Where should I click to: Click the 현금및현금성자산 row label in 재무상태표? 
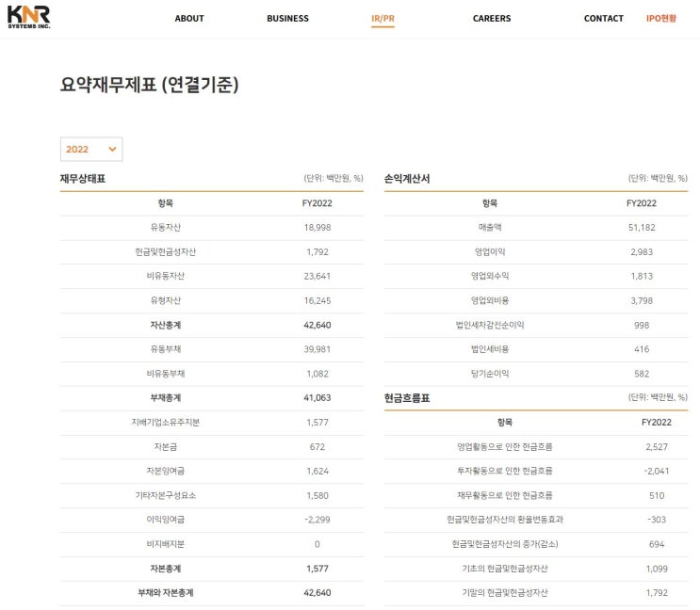[x=166, y=252]
